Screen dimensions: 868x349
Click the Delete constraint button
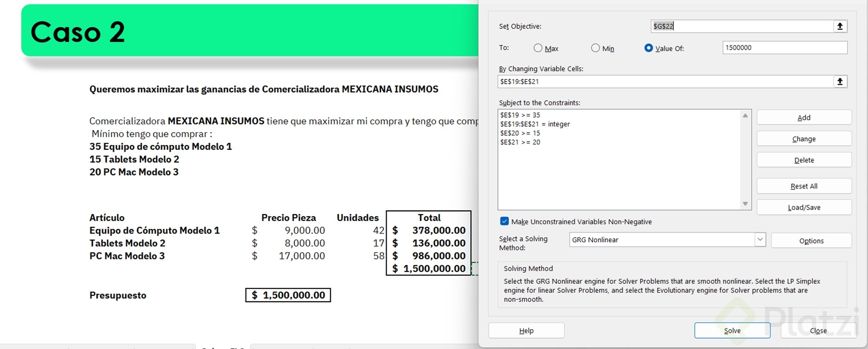click(x=804, y=160)
